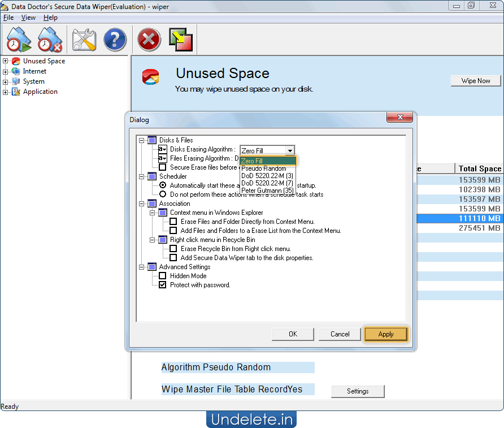504x428 pixels.
Task: Enable Add Files and Folders to Erase List
Action: click(x=173, y=231)
